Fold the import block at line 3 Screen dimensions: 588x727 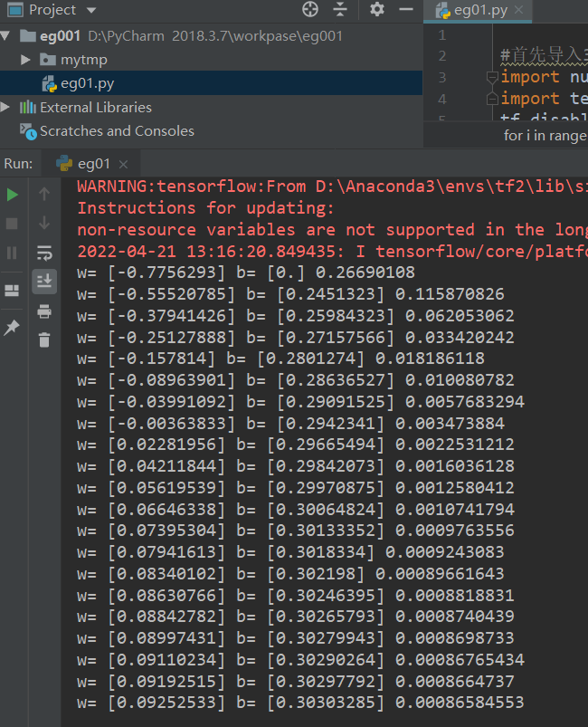pos(492,77)
